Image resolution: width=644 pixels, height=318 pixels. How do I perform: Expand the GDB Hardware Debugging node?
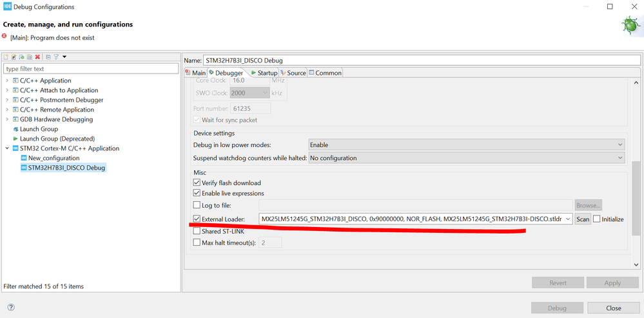tap(7, 119)
